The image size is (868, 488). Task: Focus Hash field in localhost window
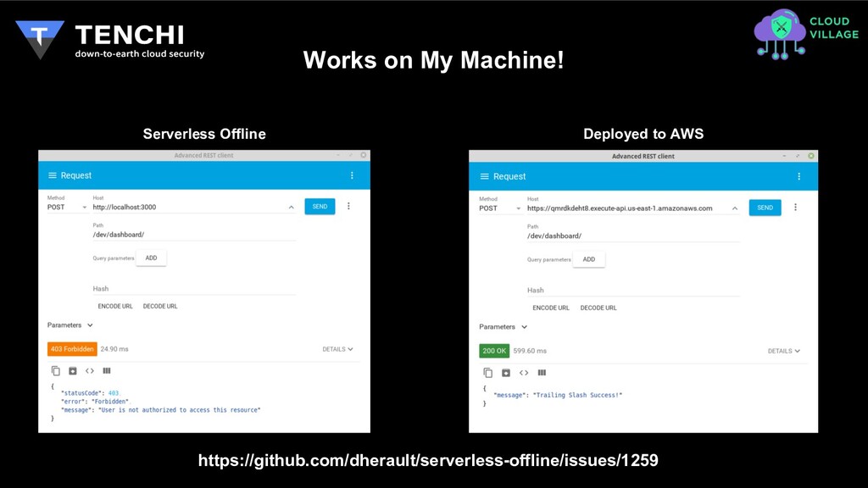(194, 289)
